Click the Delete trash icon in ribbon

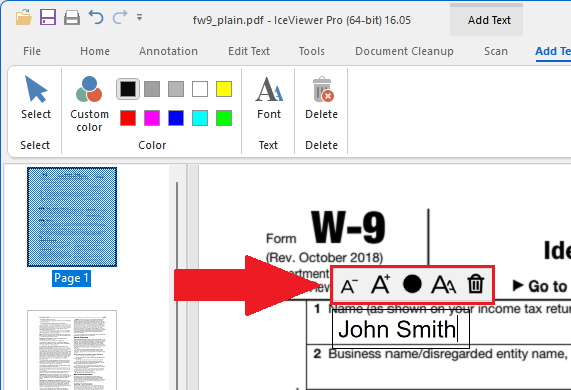point(322,98)
